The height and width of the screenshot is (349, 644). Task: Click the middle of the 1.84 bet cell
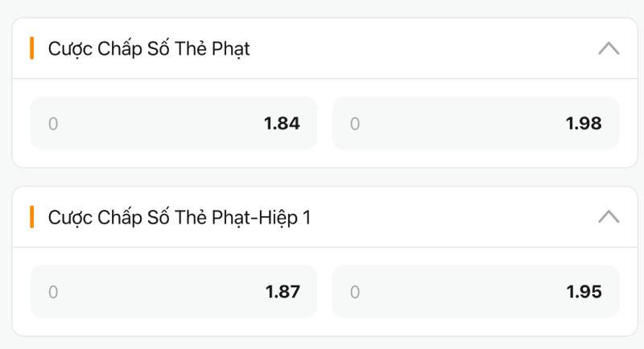click(x=174, y=124)
